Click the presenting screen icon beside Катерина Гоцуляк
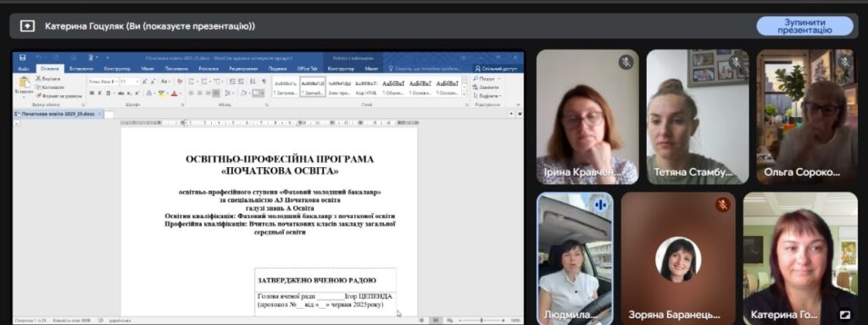Viewport: 868px width, 325px height. coord(27,26)
